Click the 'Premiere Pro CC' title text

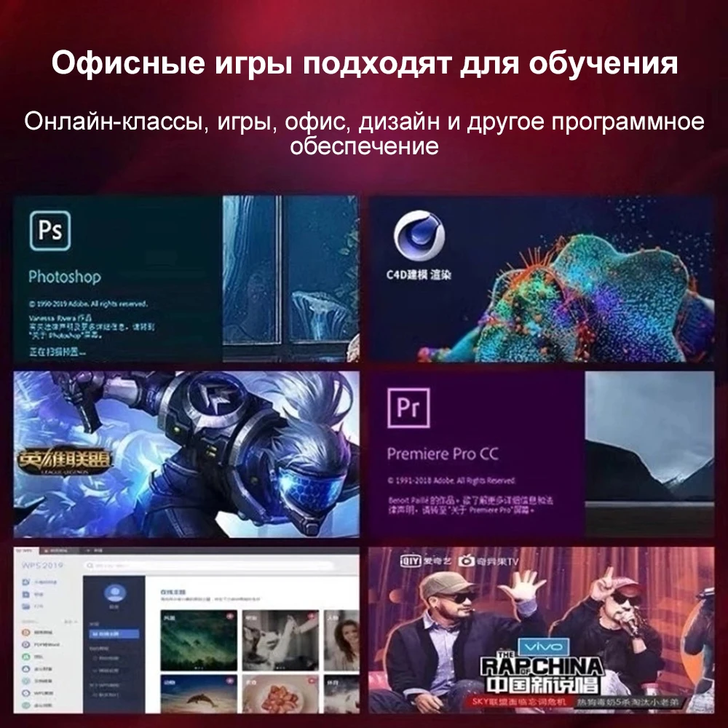(443, 454)
